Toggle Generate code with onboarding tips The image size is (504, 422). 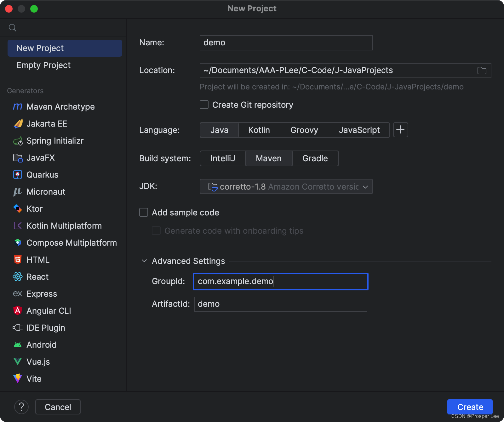click(x=156, y=231)
